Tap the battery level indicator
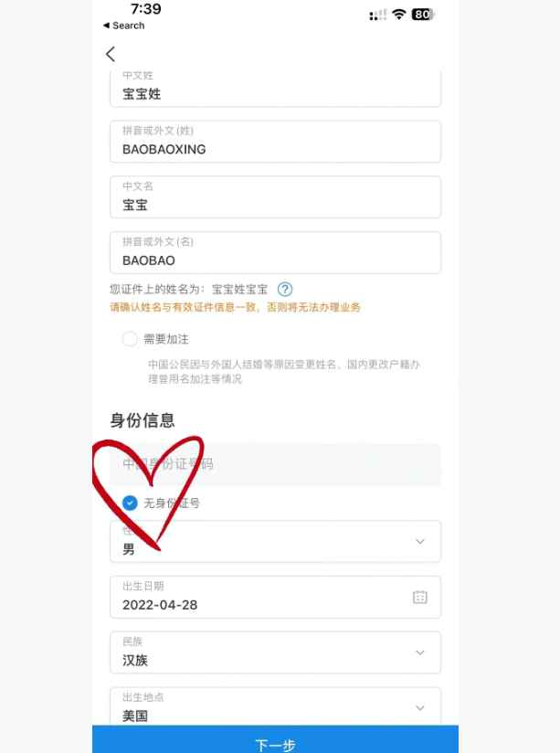This screenshot has width=560, height=753. (423, 15)
